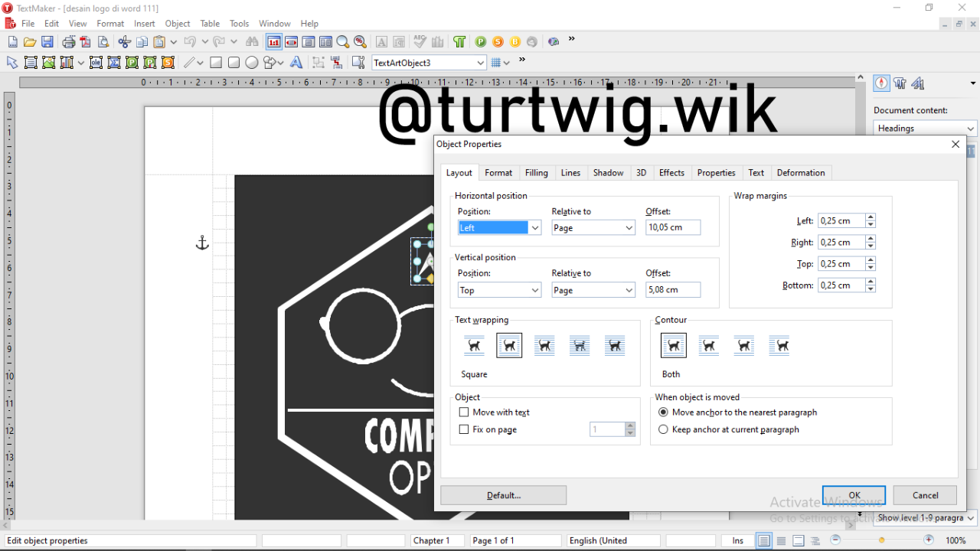Select the Both contour icon
The width and height of the screenshot is (980, 551).
click(x=674, y=346)
